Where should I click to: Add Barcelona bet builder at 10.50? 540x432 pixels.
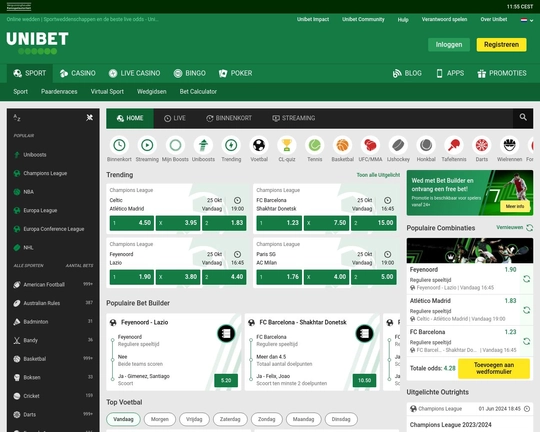(364, 380)
